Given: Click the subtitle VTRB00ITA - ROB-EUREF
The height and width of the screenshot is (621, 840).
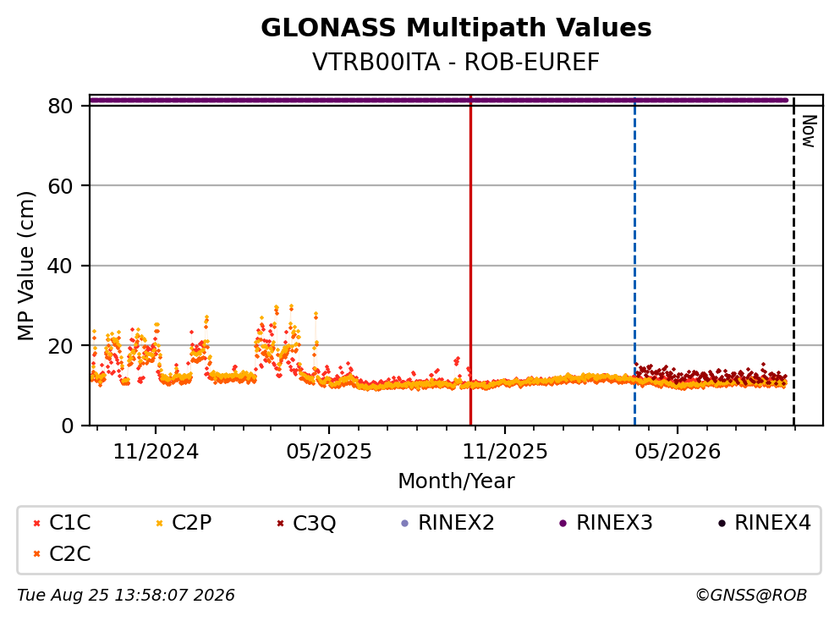Looking at the screenshot, I should tap(456, 62).
